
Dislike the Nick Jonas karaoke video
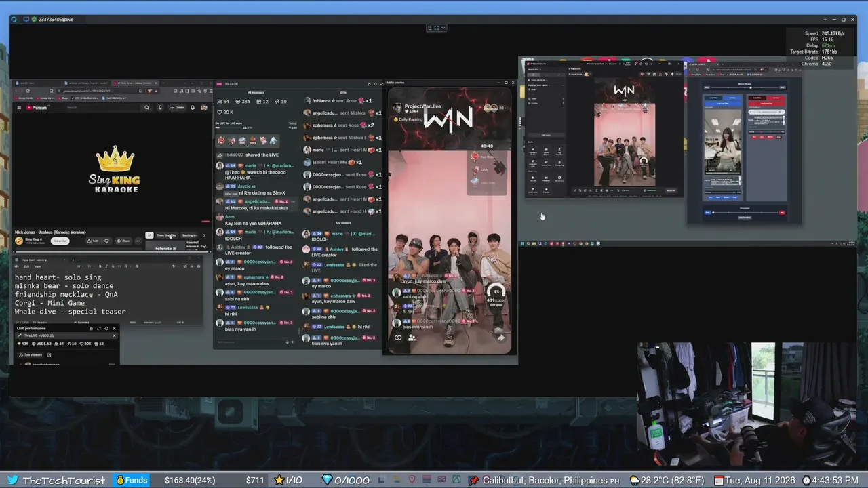106,241
